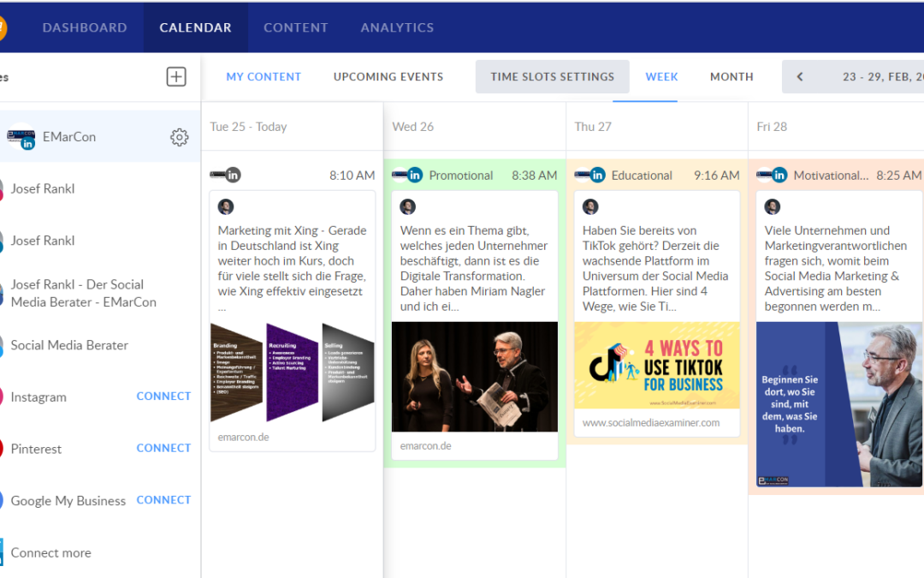This screenshot has height=578, width=924.
Task: Switch to the Month view
Action: coord(731,77)
